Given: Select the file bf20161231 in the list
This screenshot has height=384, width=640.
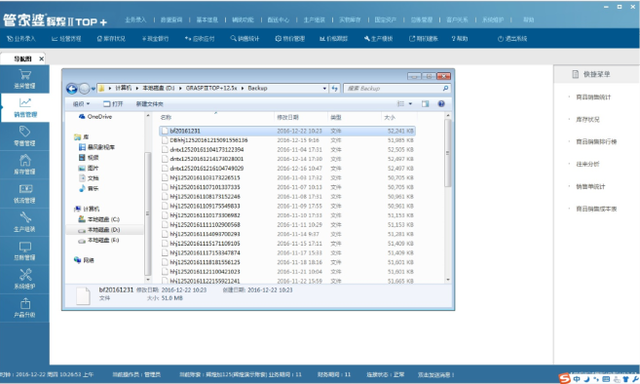Looking at the screenshot, I should pos(287,131).
